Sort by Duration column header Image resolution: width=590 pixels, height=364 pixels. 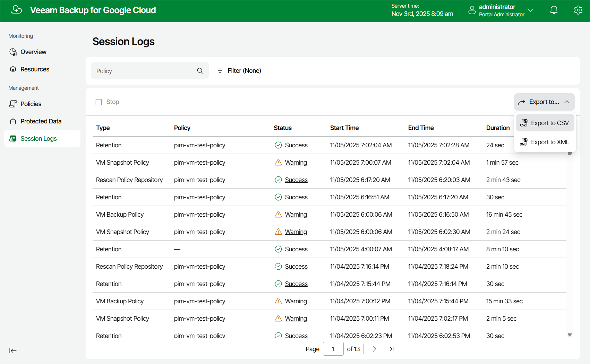pos(498,128)
